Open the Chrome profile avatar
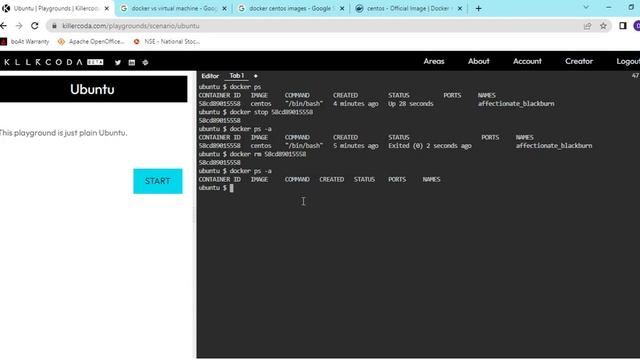Image resolution: width=640 pixels, height=360 pixels. tap(637, 26)
